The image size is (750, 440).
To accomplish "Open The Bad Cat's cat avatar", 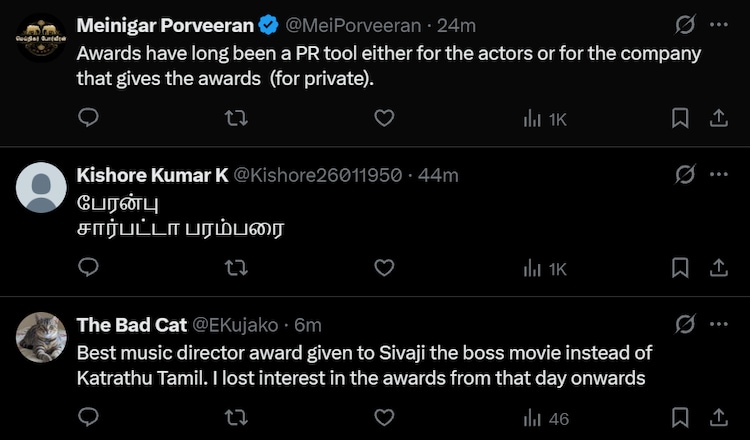I will (42, 337).
